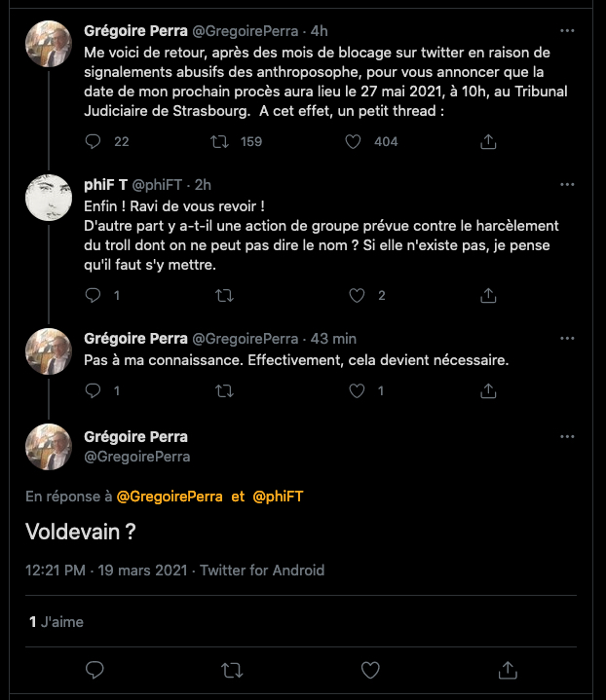Share phiF T's tweet

point(488,295)
